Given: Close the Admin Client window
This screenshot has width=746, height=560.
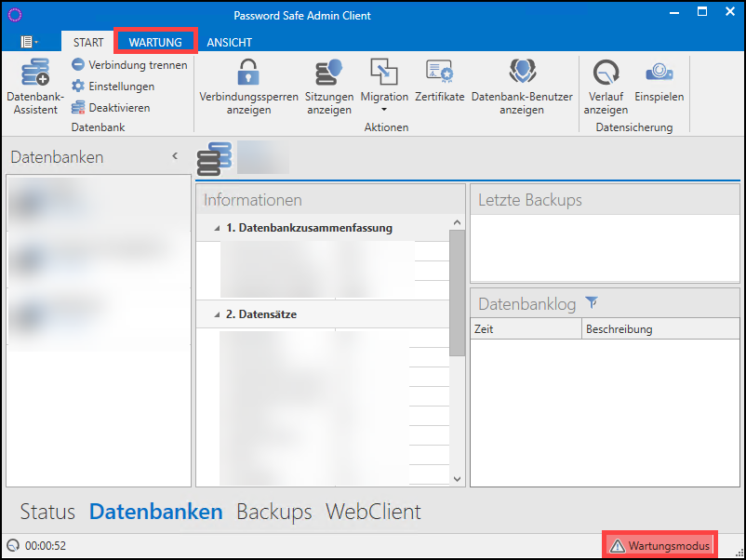Looking at the screenshot, I should pos(730,12).
